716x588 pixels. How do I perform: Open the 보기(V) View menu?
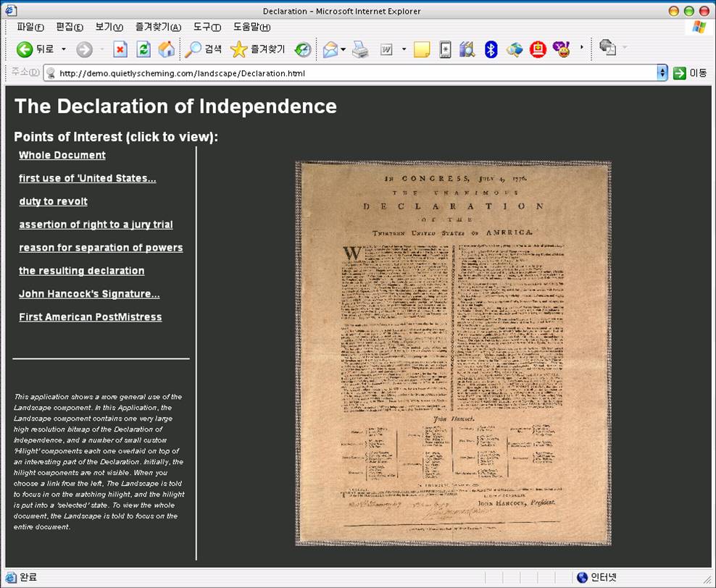click(109, 27)
